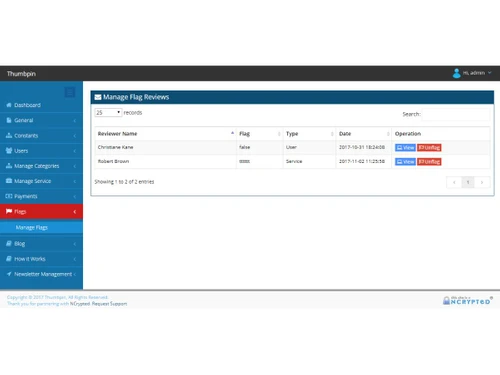The width and height of the screenshot is (500, 375).
Task: Expand the Payments menu chevron
Action: 75,196
